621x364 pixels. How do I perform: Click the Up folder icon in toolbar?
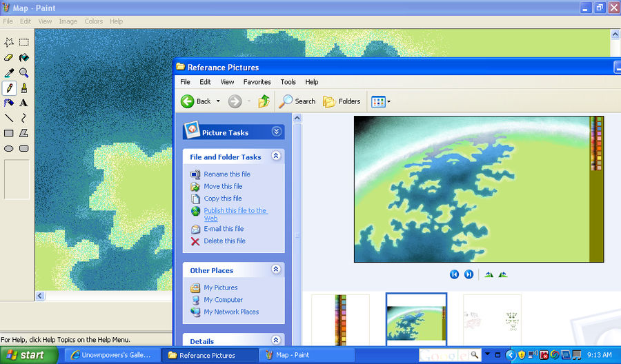[x=264, y=101]
